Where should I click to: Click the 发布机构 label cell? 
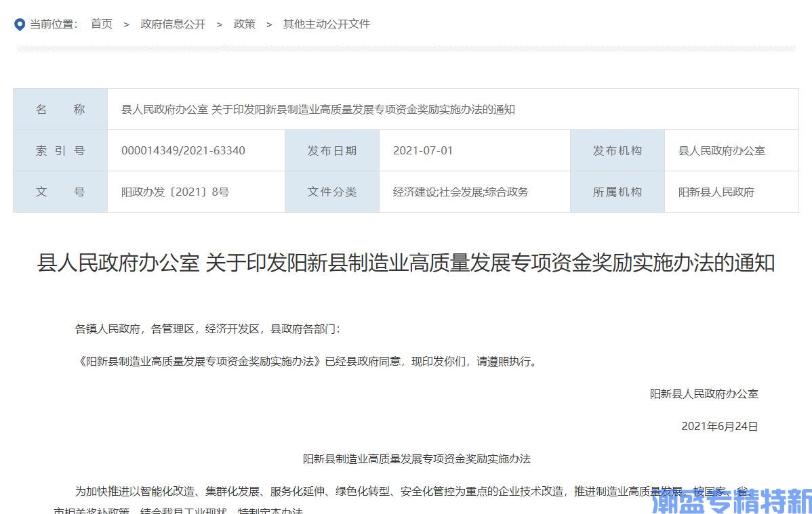tap(617, 150)
